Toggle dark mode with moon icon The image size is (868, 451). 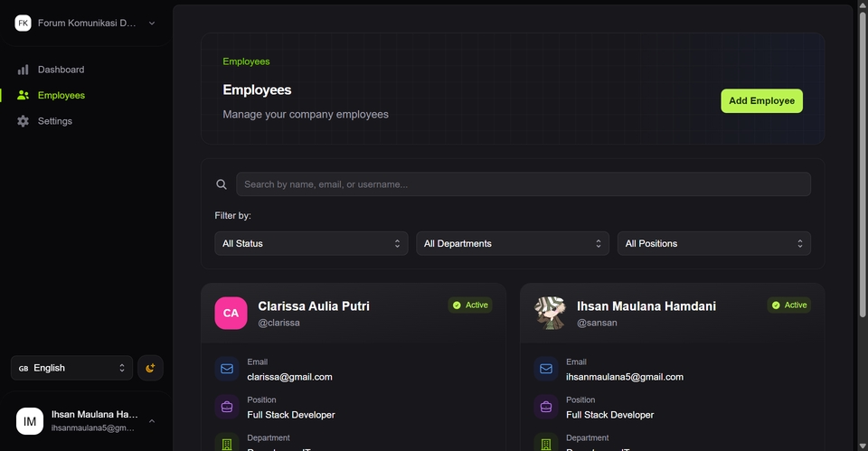[x=151, y=368]
